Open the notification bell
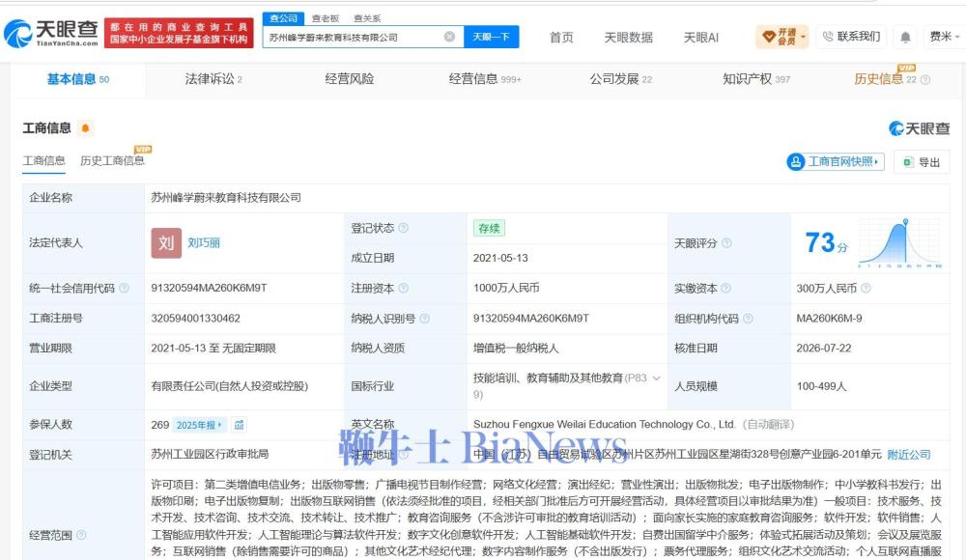This screenshot has width=966, height=560. (x=905, y=37)
